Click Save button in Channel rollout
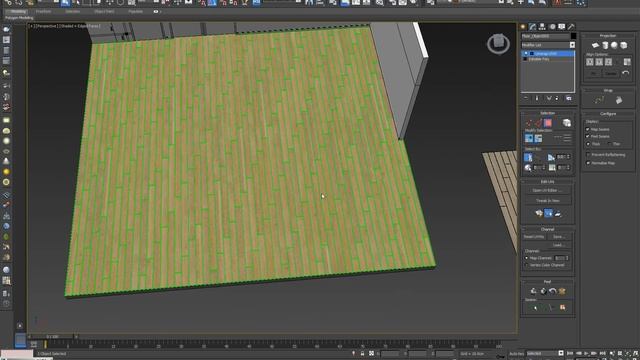640x360 pixels. click(x=559, y=237)
